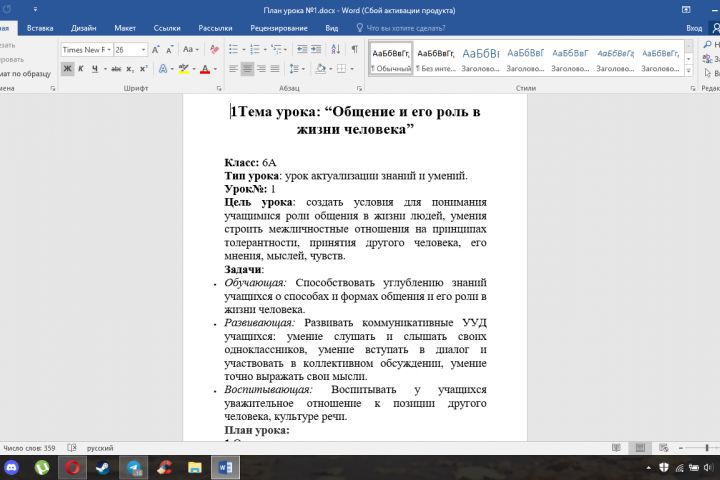Switch to Макет tab
This screenshot has height=480, width=720.
125,28
